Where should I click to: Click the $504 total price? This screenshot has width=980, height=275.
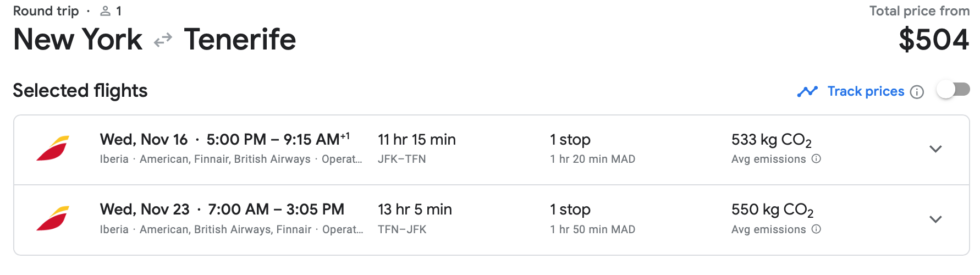[933, 40]
